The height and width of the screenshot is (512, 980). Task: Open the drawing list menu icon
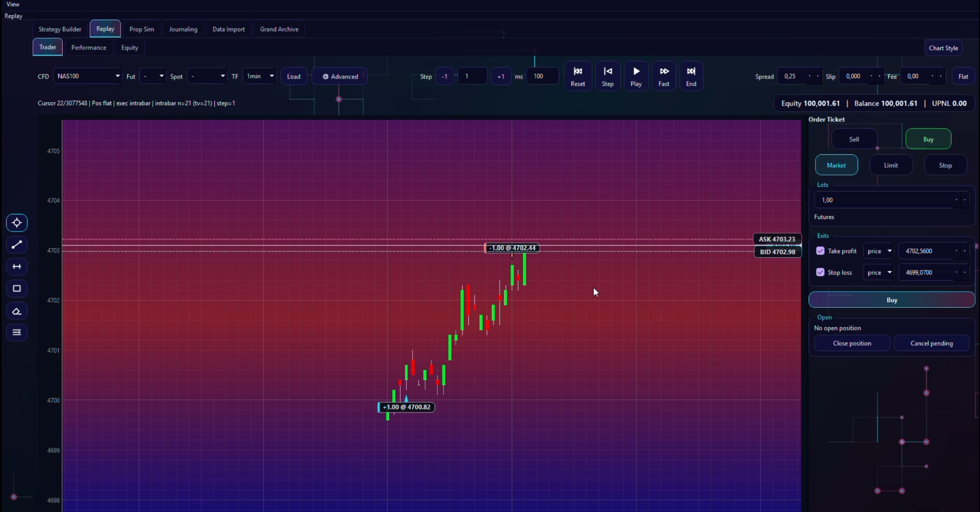[x=17, y=333]
